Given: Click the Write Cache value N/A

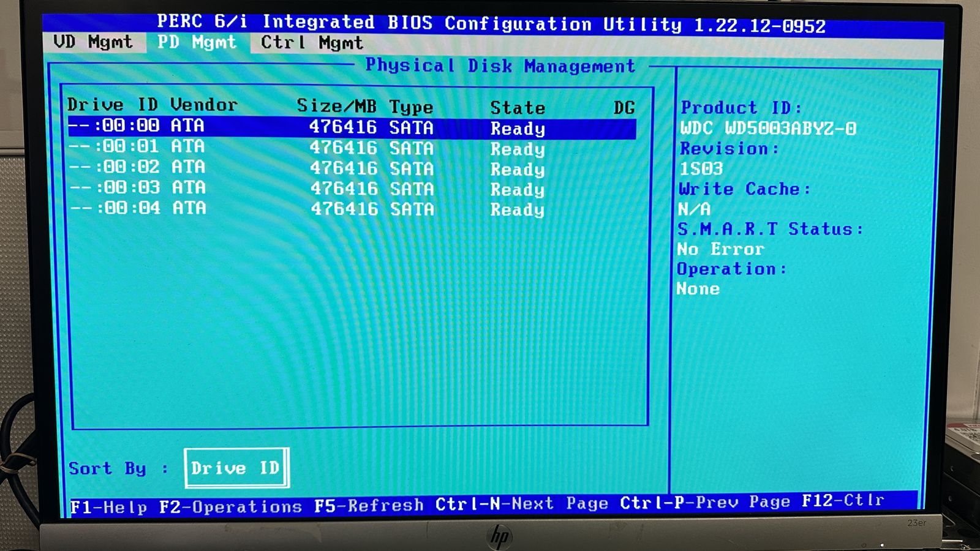Looking at the screenshot, I should click(x=694, y=209).
